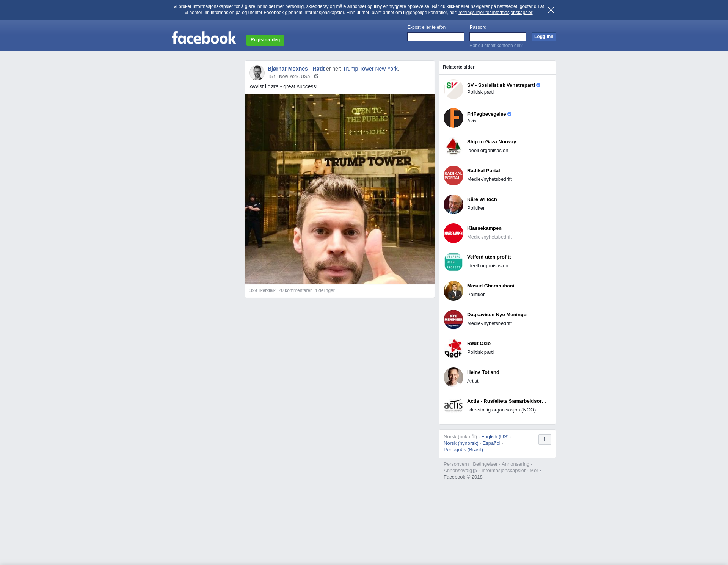
Task: Open FriFagbevegelse page name
Action: [486, 114]
